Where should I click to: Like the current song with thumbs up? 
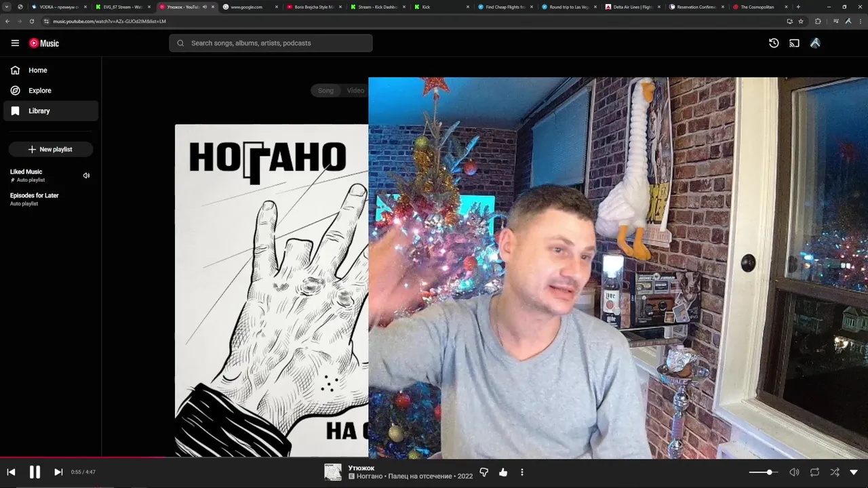tap(503, 472)
